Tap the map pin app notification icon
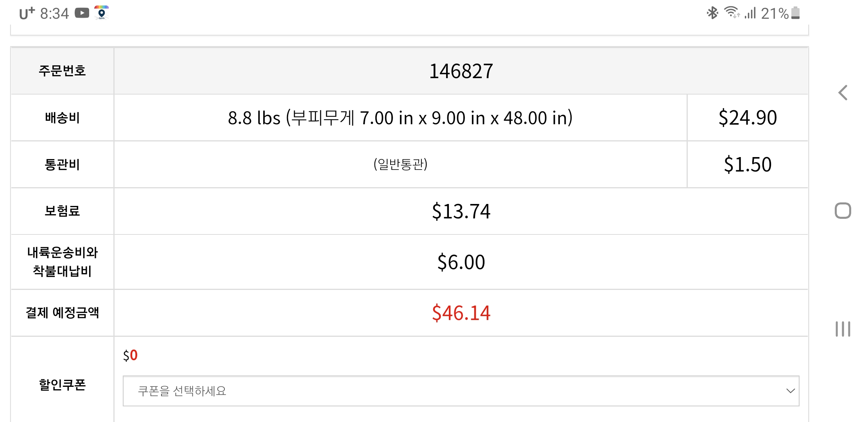 click(102, 13)
